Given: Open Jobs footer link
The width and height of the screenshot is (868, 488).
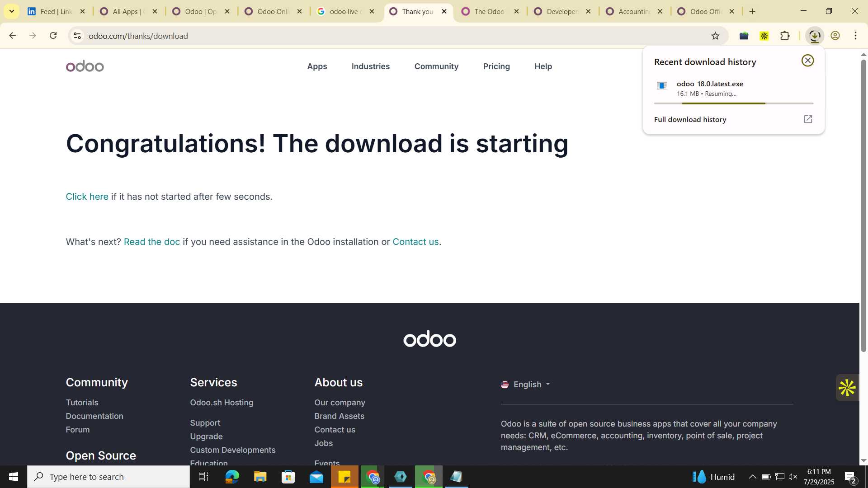Looking at the screenshot, I should point(324,443).
